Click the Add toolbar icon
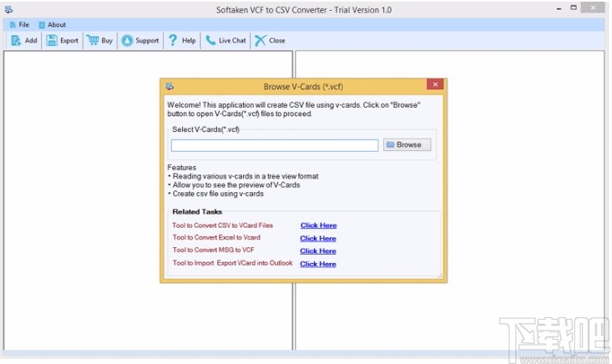 (x=16, y=40)
